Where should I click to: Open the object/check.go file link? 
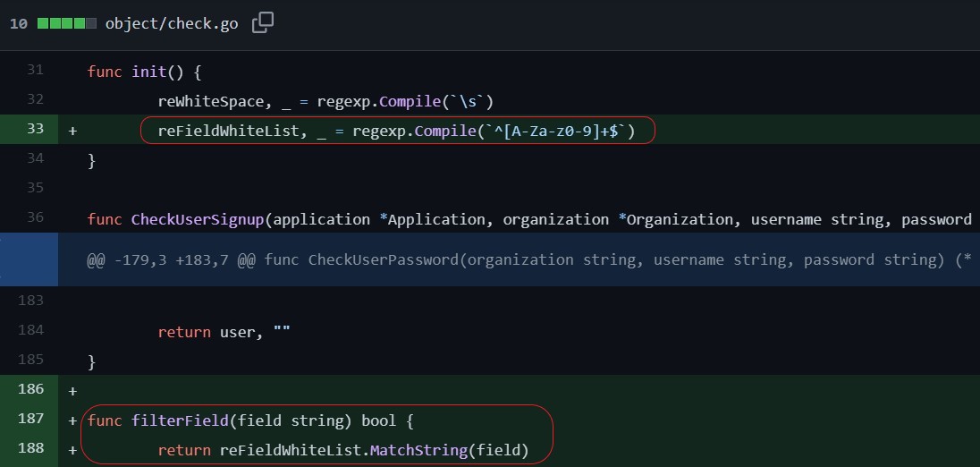(172, 24)
